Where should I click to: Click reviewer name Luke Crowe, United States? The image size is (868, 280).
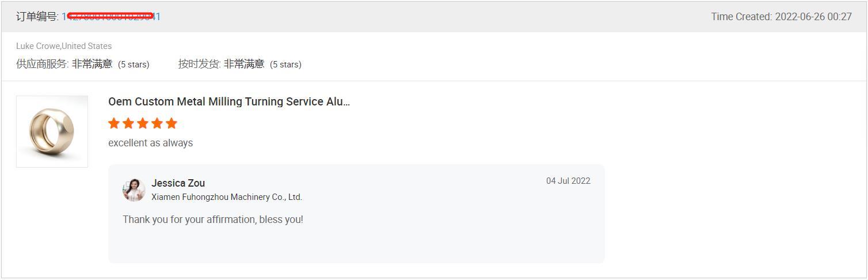(64, 46)
